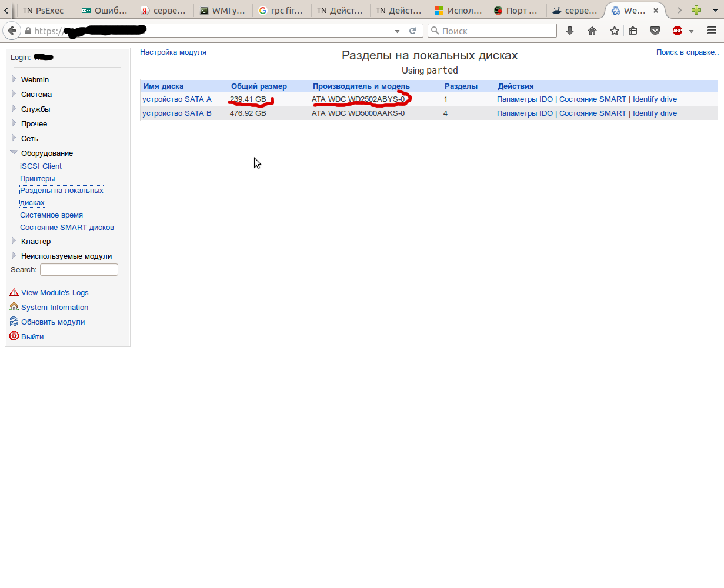Collapse the Оборудование category

[46, 153]
